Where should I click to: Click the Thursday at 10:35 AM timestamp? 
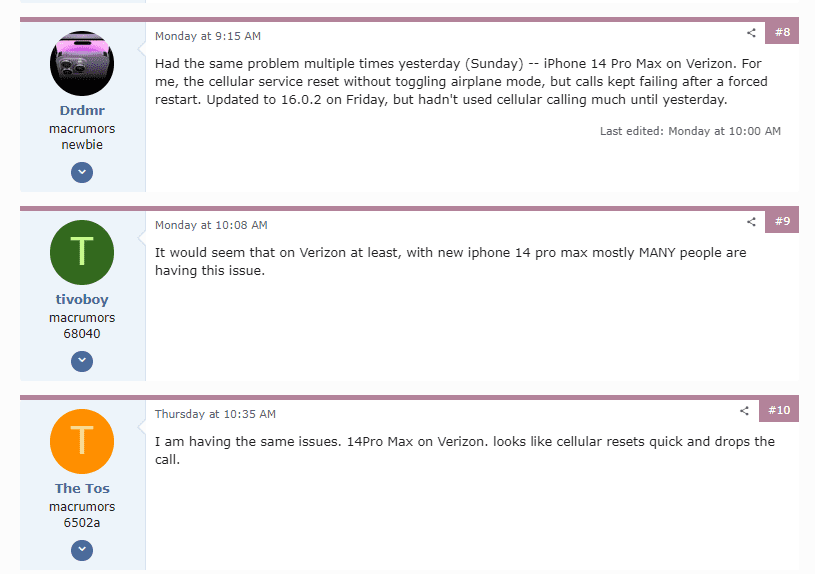point(215,414)
